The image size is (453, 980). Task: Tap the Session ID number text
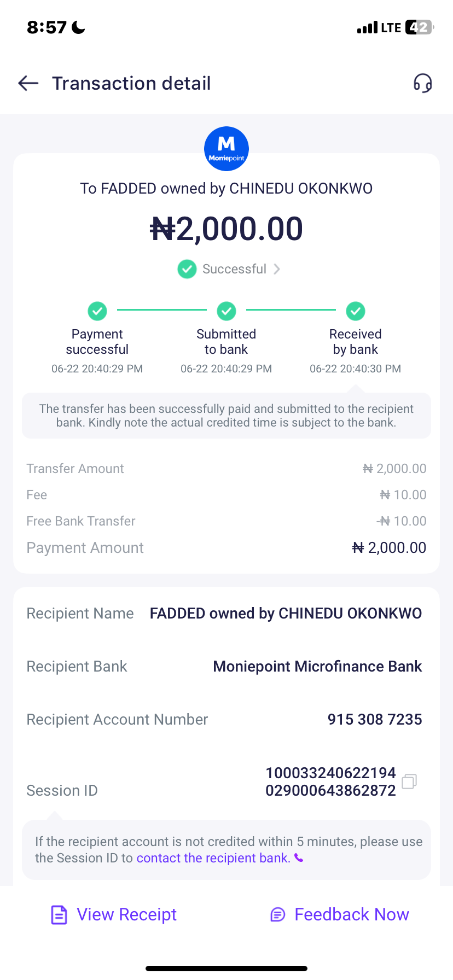pos(330,781)
